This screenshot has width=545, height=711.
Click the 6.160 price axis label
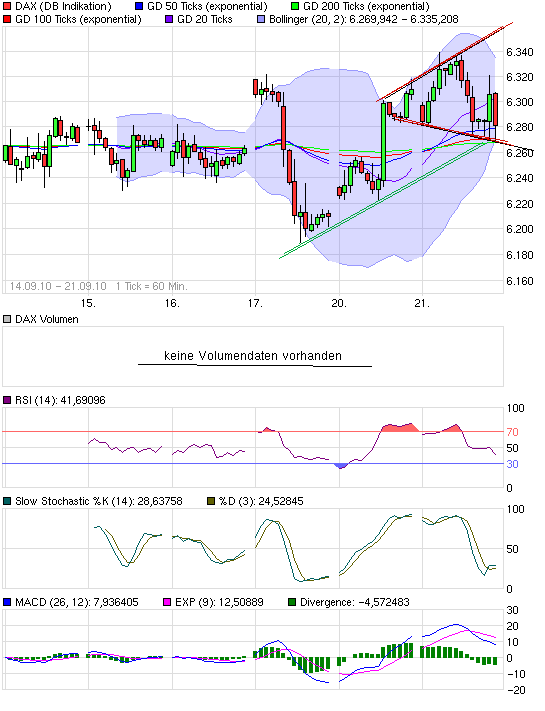(x=520, y=281)
